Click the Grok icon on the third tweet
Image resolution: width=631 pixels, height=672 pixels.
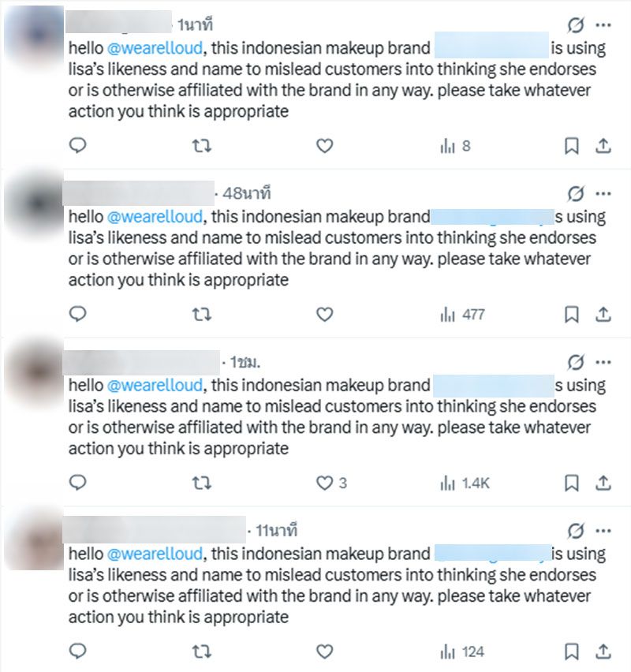point(577,363)
